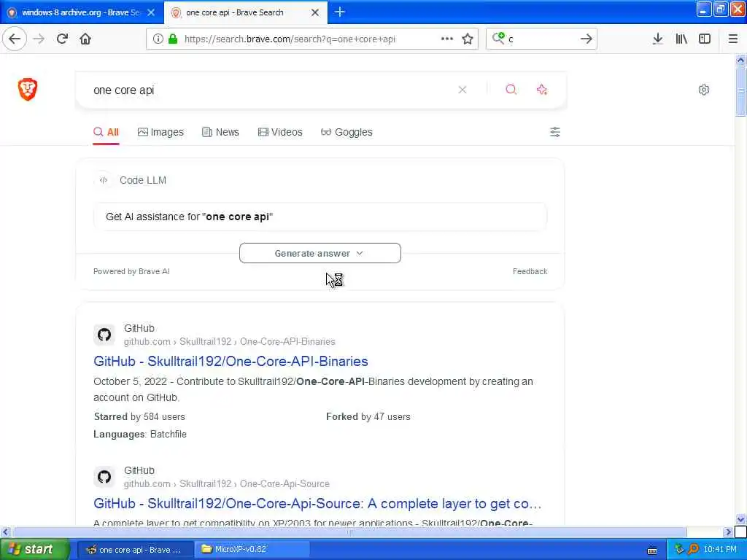Bookmark this page with the star

point(468,39)
